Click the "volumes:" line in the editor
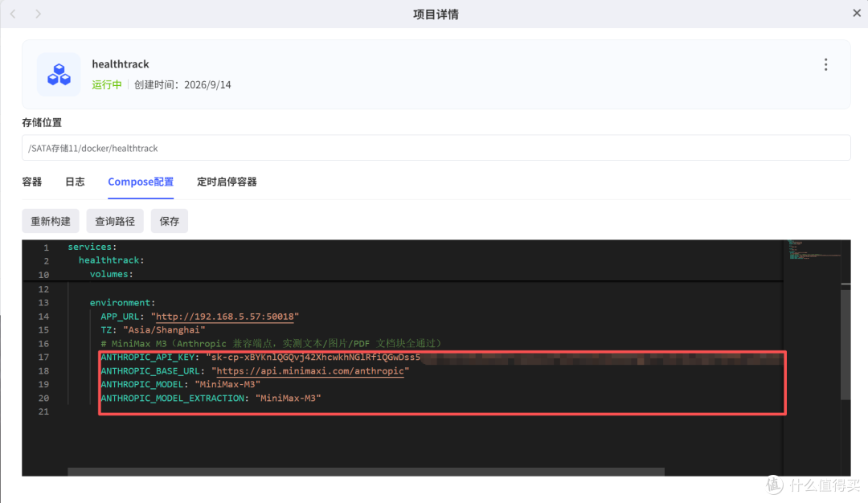This screenshot has width=868, height=503. click(111, 274)
